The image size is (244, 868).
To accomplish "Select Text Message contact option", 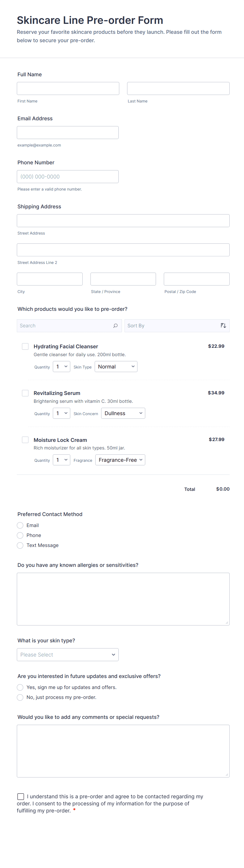I will click(x=20, y=545).
